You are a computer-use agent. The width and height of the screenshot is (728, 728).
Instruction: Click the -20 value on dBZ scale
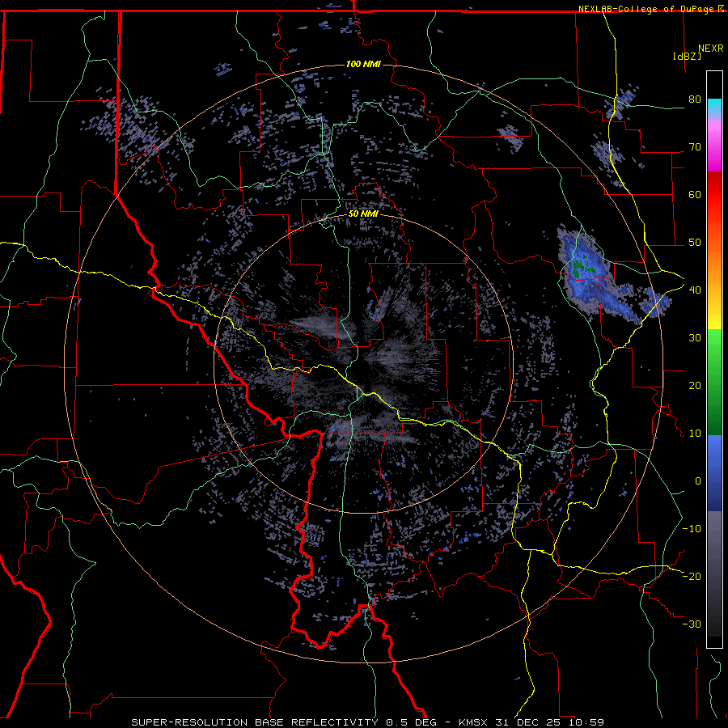tap(692, 576)
